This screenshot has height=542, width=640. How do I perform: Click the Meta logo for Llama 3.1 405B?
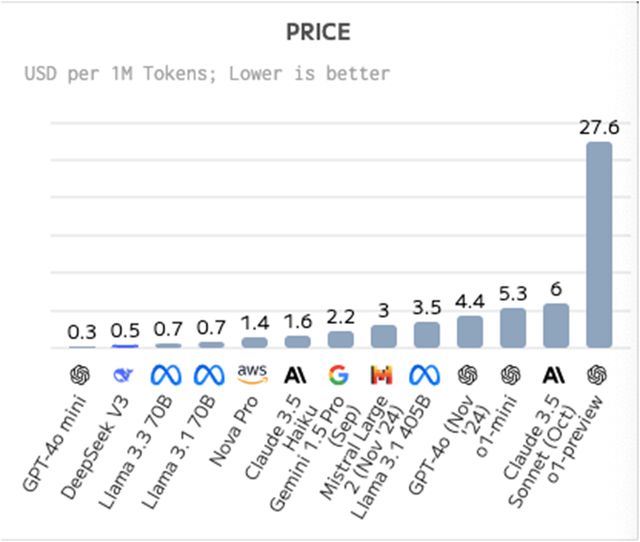(425, 375)
